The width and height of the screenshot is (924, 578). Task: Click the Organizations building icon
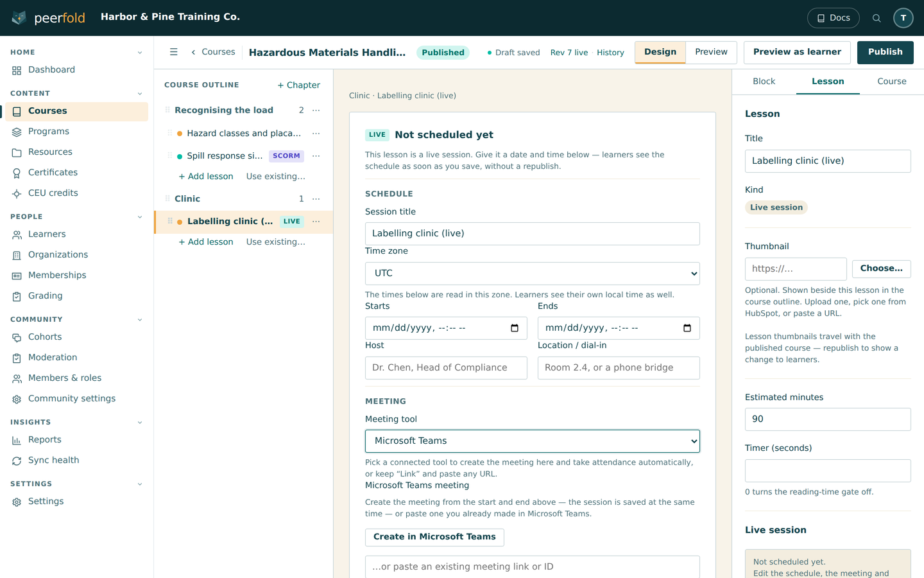point(17,255)
